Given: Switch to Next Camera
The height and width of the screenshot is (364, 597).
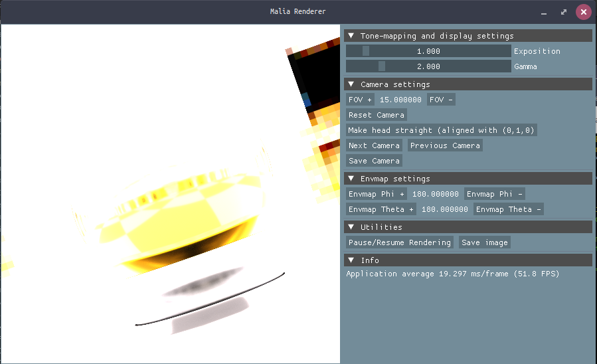Looking at the screenshot, I should pyautogui.click(x=374, y=145).
